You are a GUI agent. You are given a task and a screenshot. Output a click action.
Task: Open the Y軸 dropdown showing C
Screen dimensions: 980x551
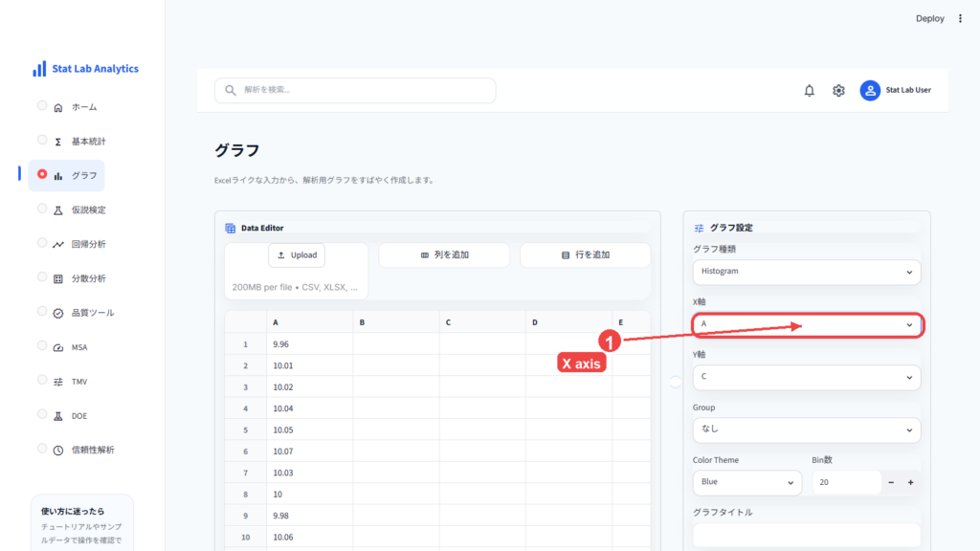(806, 377)
